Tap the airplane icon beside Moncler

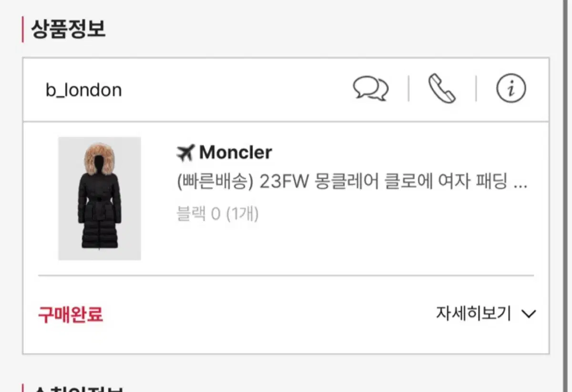tap(185, 152)
